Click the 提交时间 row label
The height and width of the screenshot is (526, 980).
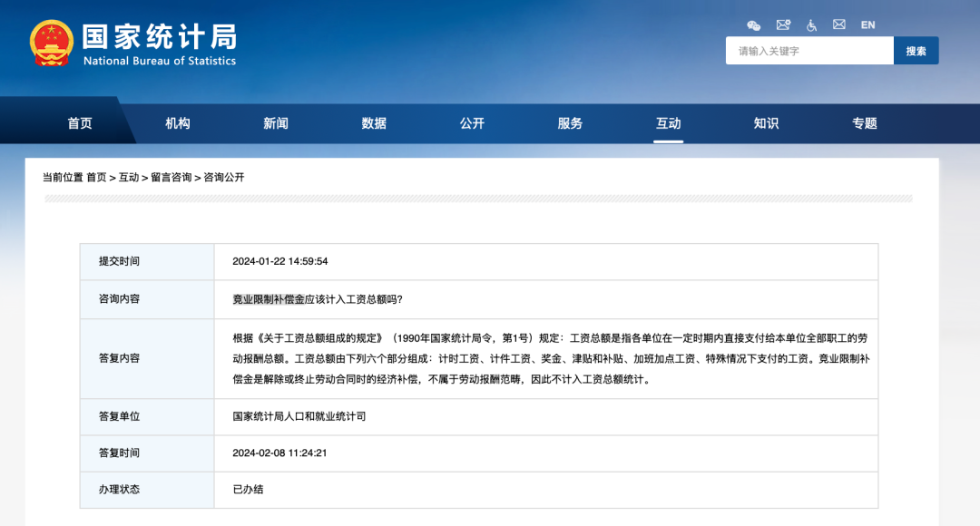click(119, 261)
